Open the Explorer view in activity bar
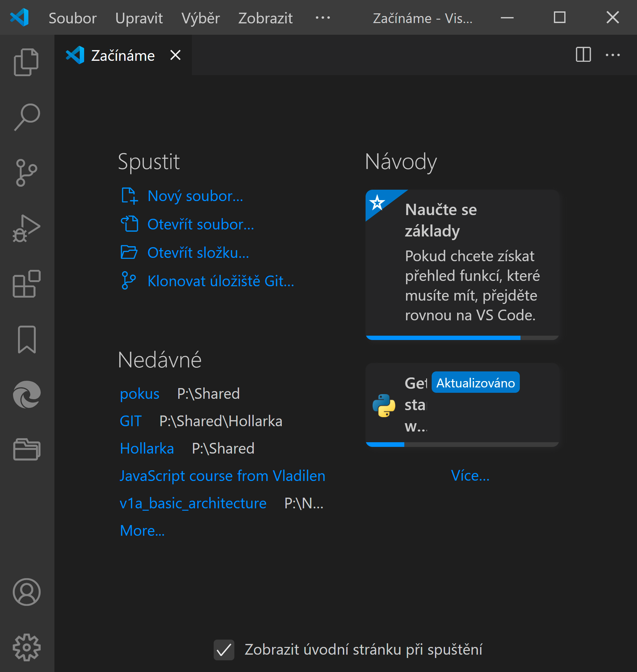 pyautogui.click(x=26, y=62)
